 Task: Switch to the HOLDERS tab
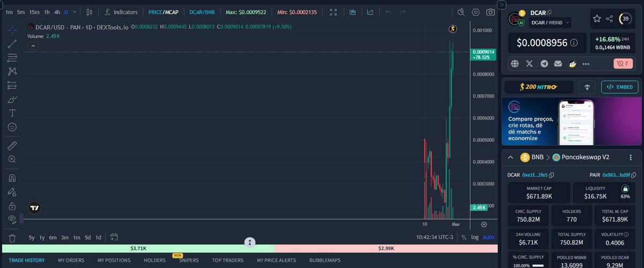point(155,260)
